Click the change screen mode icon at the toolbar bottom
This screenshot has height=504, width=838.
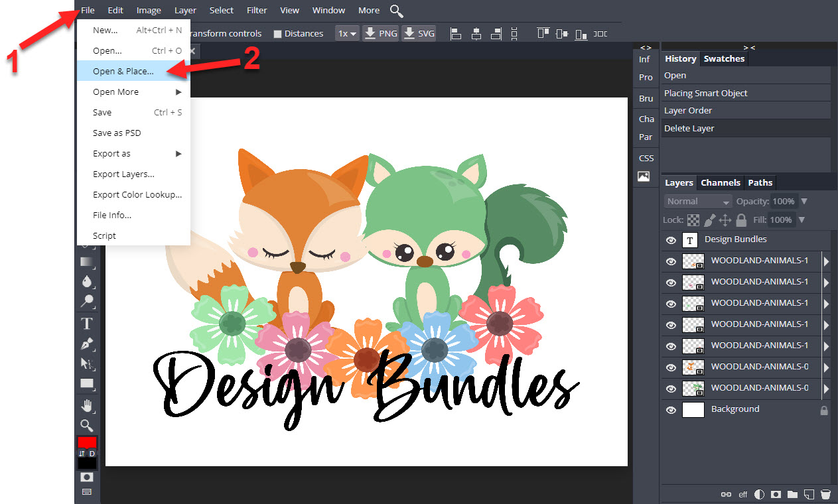tap(87, 492)
